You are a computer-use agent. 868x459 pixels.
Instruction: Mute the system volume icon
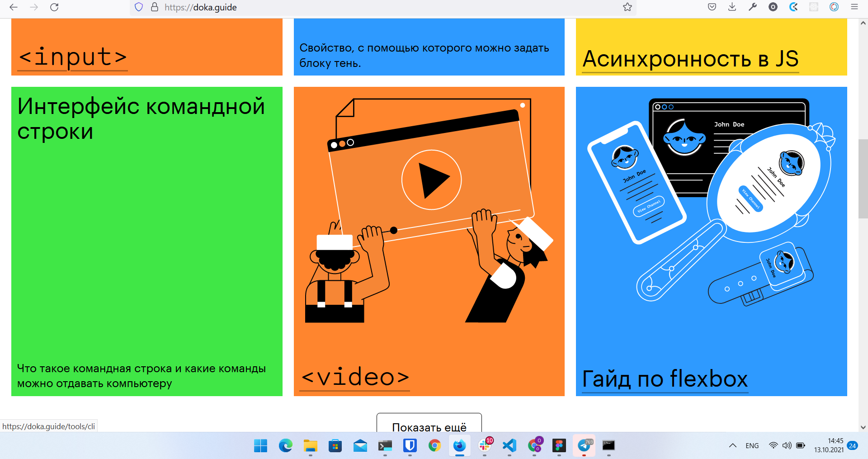(787, 445)
